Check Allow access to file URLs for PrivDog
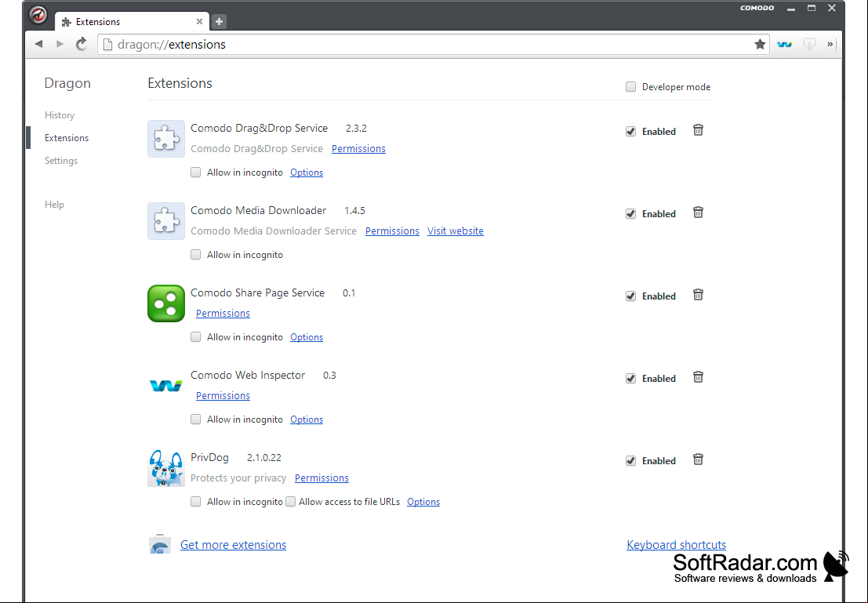This screenshot has width=868, height=603. [290, 502]
